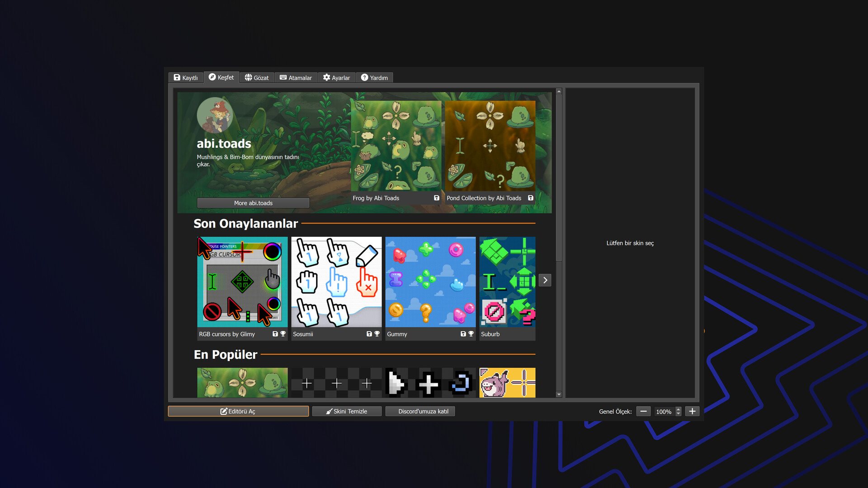Select frog skin under En Popüler
Viewport: 868px width, 488px height.
coord(242,383)
